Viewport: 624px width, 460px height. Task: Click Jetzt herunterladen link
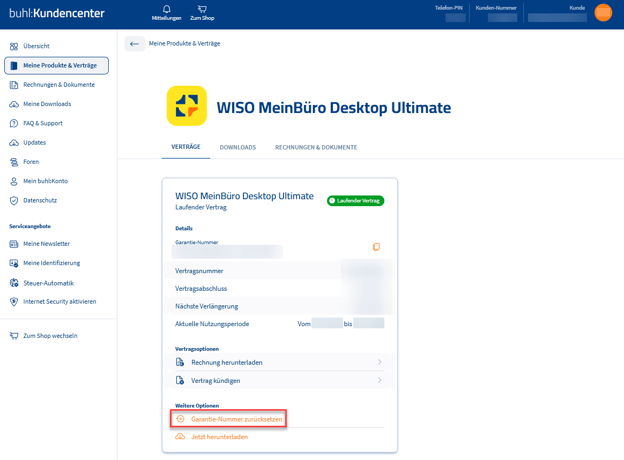click(x=219, y=437)
